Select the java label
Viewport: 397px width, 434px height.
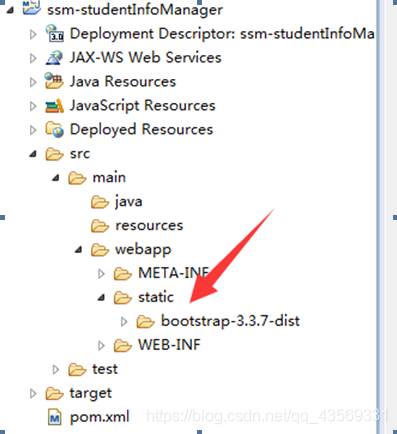(129, 202)
